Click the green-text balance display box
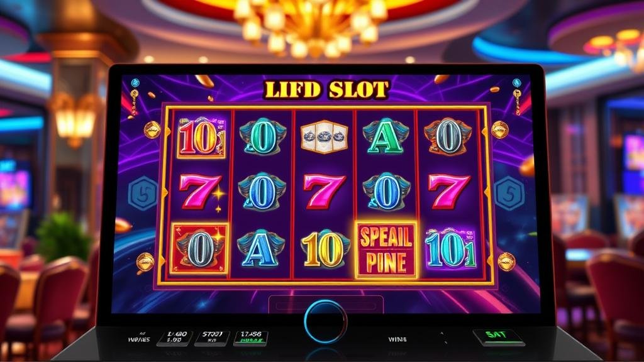The width and height of the screenshot is (644, 362). tap(251, 337)
